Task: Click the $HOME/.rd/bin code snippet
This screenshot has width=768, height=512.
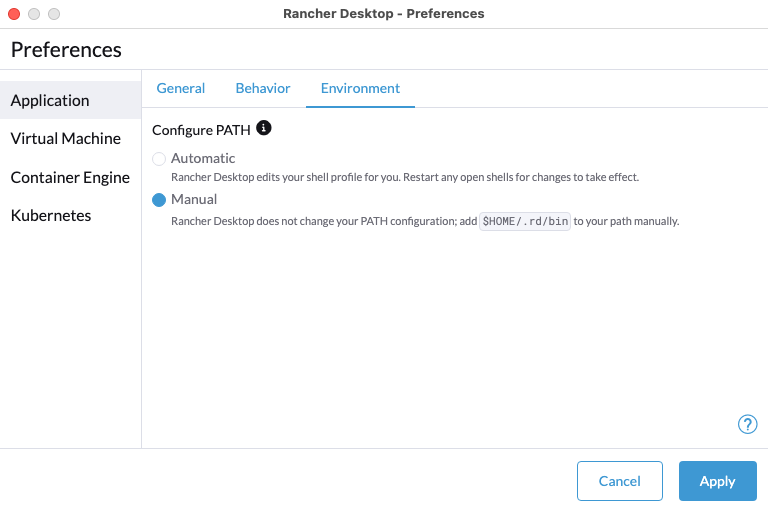Action: [x=525, y=221]
